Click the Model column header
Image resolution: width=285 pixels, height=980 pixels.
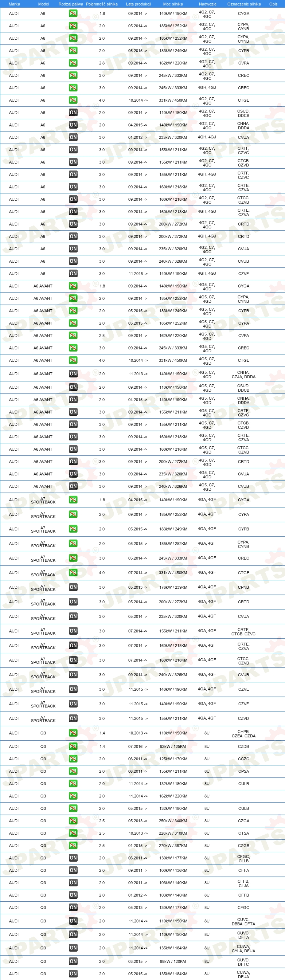43,4
